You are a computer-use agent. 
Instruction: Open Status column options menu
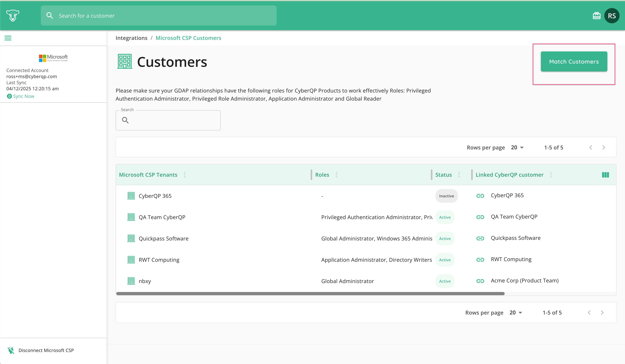pyautogui.click(x=459, y=175)
